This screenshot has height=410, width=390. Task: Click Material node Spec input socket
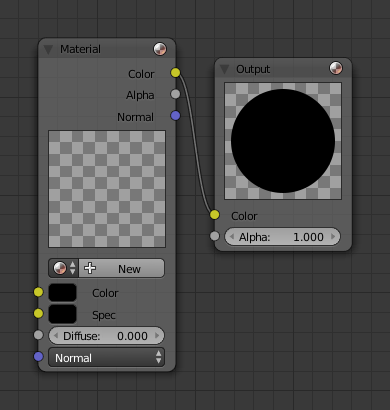[x=38, y=313]
